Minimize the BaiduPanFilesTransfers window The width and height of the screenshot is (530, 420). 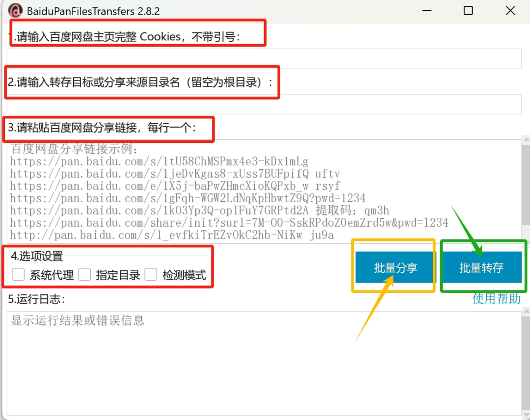tap(427, 10)
